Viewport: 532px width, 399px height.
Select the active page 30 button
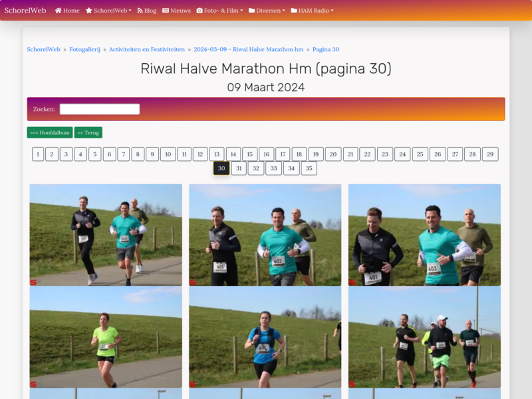[221, 168]
